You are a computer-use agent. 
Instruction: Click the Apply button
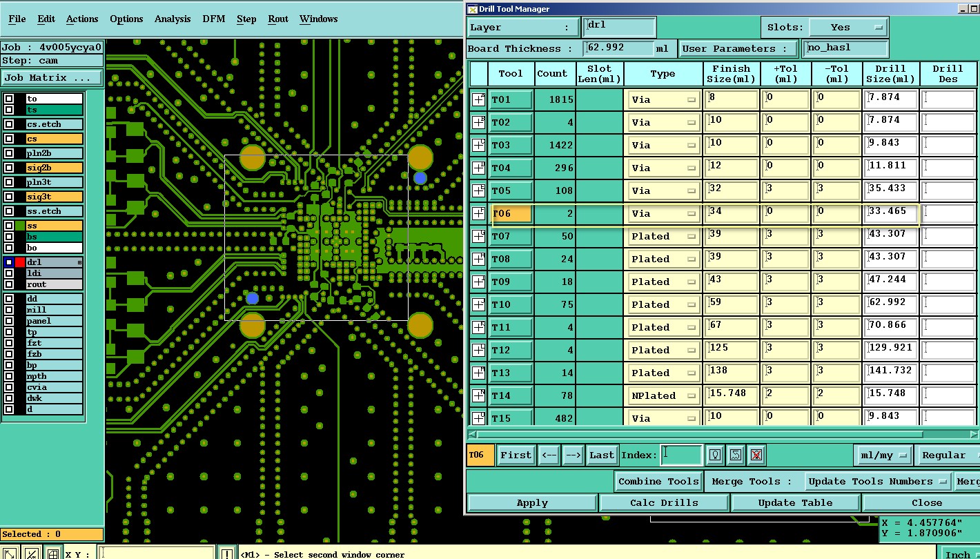click(532, 502)
